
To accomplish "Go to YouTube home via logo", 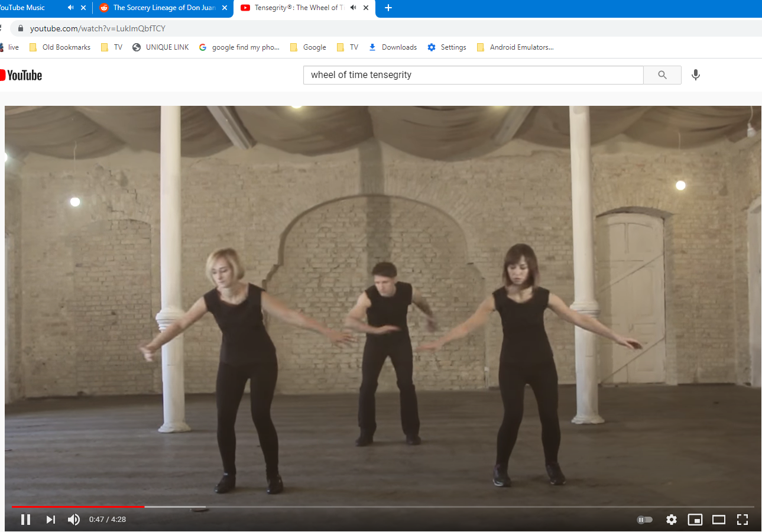I will (x=22, y=75).
